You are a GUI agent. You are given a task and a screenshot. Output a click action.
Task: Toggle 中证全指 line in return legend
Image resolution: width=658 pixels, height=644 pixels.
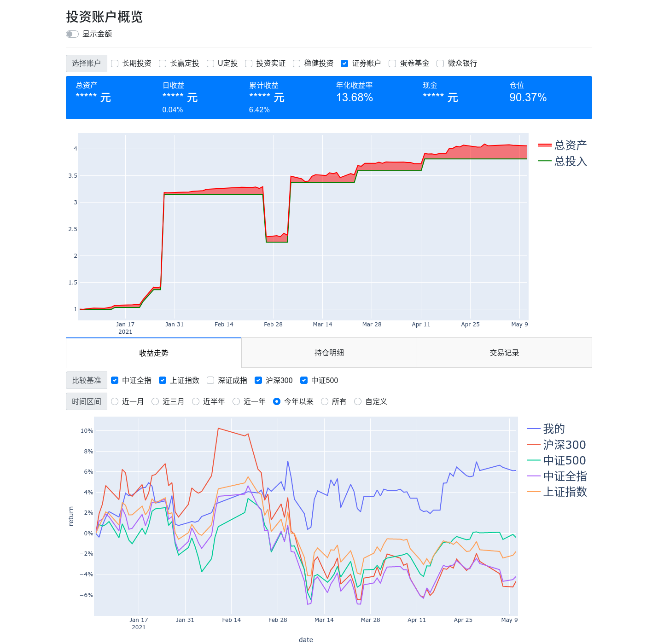pos(557,476)
